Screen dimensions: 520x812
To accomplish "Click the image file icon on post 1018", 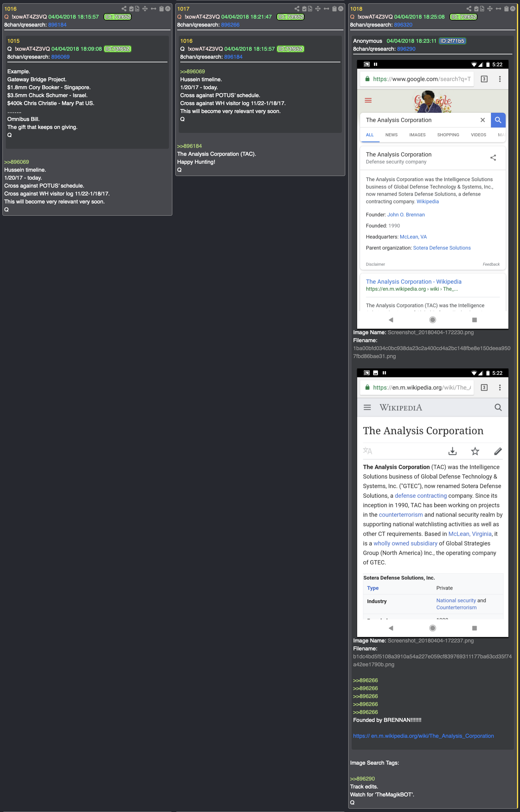I will 482,9.
